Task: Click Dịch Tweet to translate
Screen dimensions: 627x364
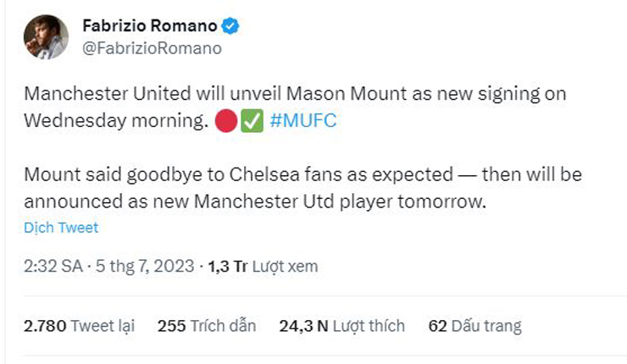Action: (61, 228)
